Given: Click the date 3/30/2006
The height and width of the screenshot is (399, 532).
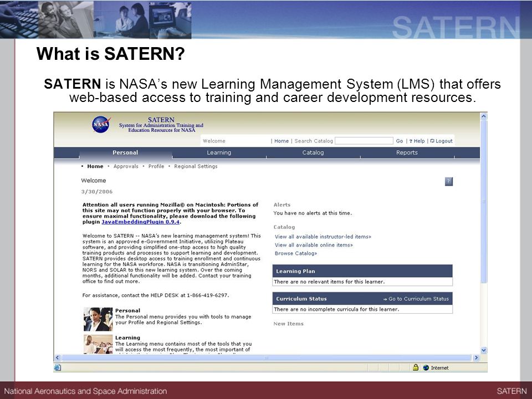Looking at the screenshot, I should click(96, 192).
